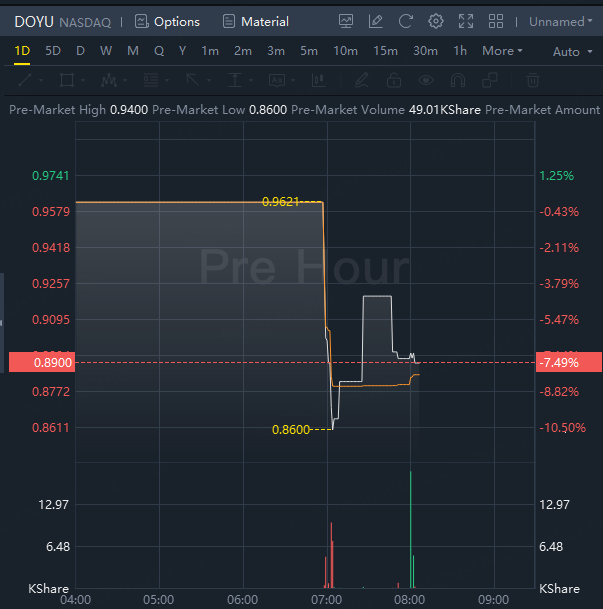Delete drawings with the trash icon
Screen dimensions: 603x609
pyautogui.click(x=533, y=80)
